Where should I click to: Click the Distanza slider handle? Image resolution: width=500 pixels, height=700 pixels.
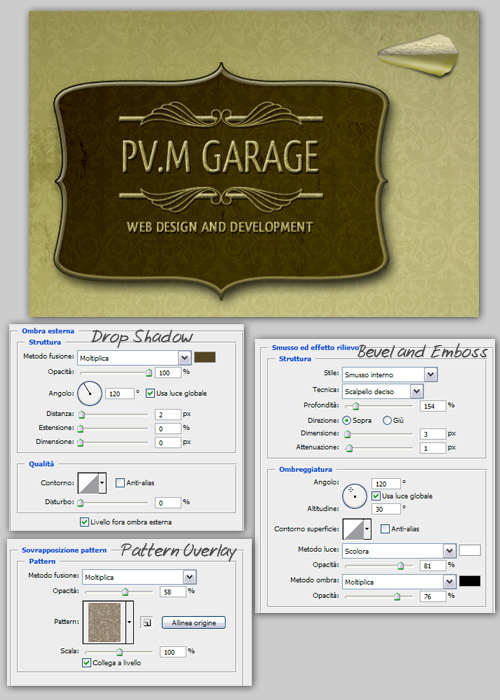point(82,415)
